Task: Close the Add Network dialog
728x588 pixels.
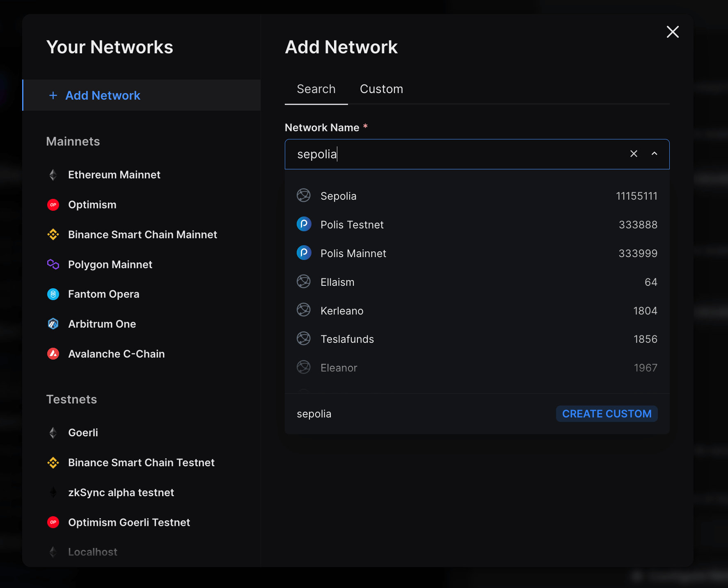Action: tap(673, 32)
